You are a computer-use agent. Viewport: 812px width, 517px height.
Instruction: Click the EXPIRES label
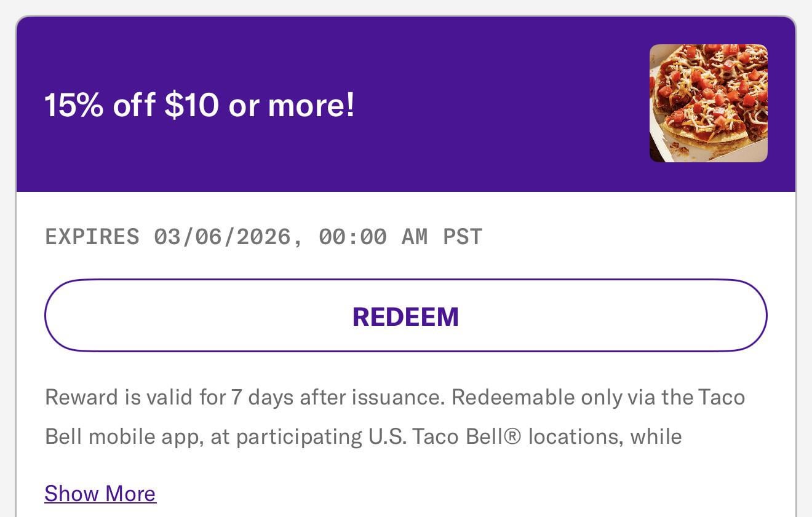click(x=92, y=237)
